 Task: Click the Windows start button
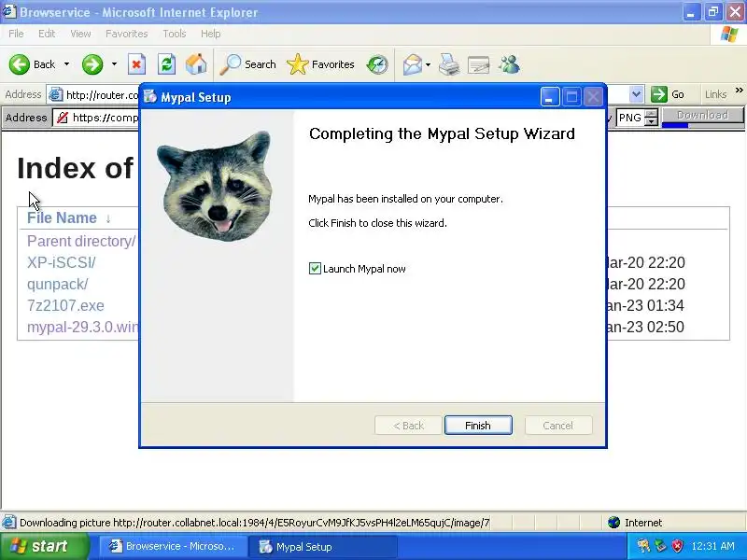pyautogui.click(x=45, y=546)
